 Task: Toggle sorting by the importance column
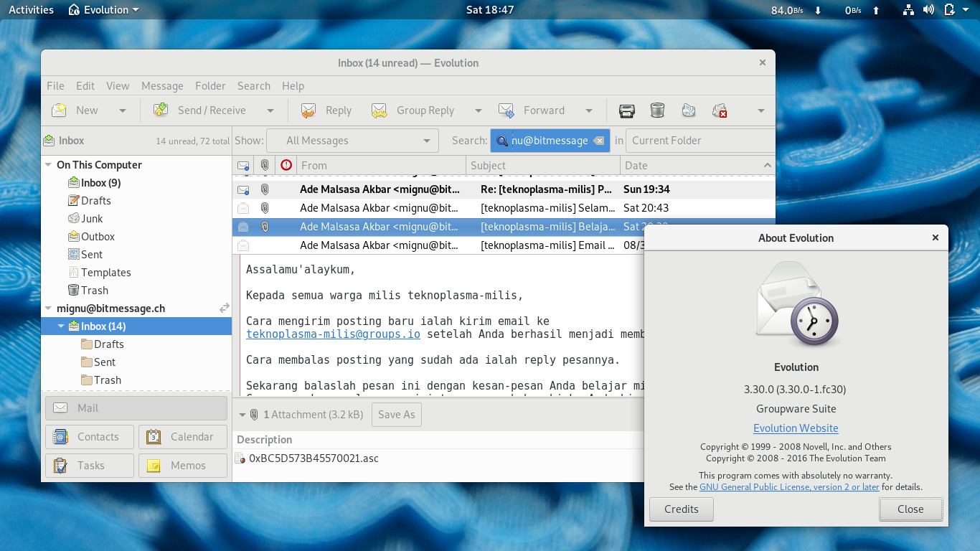pyautogui.click(x=286, y=165)
